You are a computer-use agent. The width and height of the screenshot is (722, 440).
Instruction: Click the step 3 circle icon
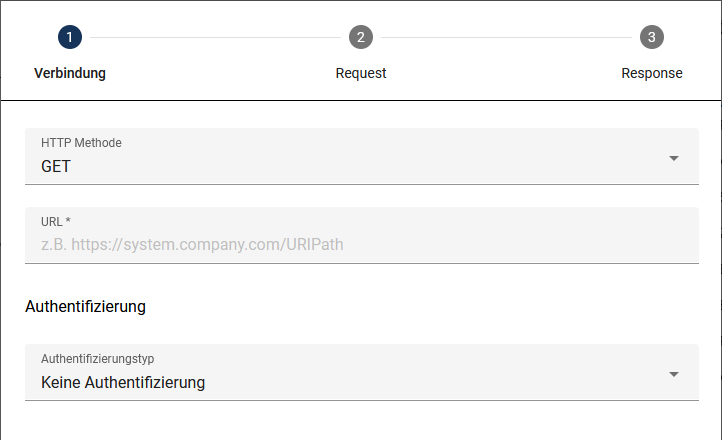(652, 38)
